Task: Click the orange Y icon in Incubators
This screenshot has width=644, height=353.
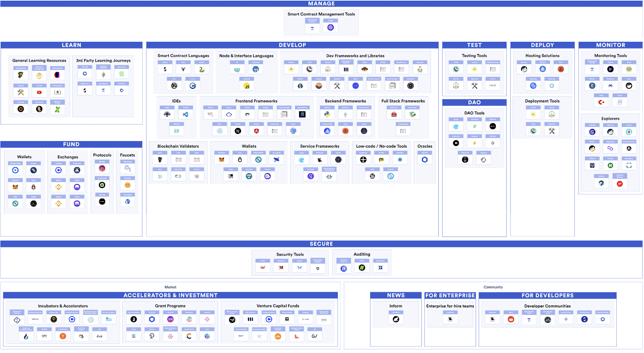Action: [x=63, y=336]
